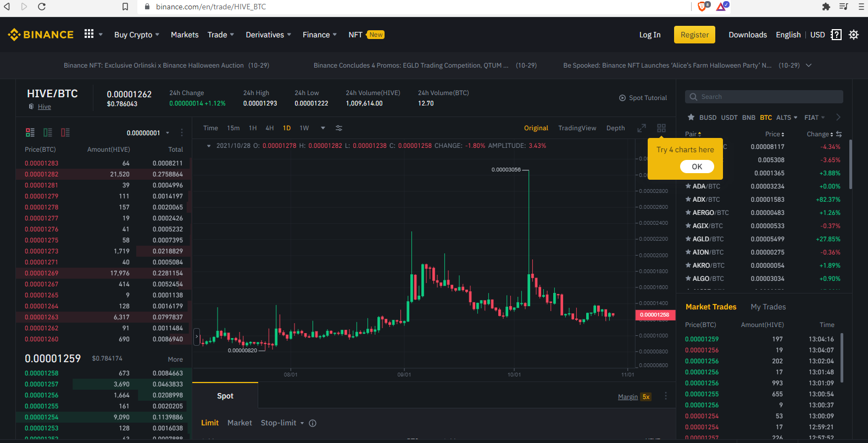Open Trade dropdown menu

click(x=221, y=35)
